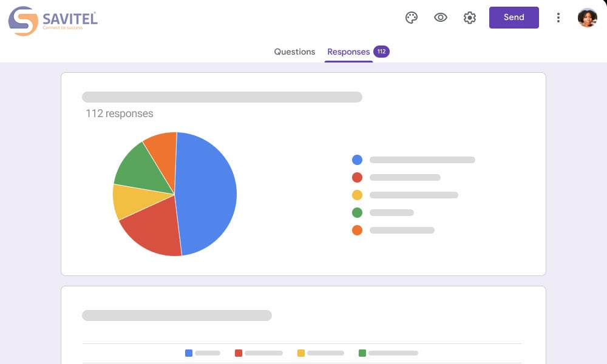Open the color palette theme customizer

pyautogui.click(x=412, y=18)
